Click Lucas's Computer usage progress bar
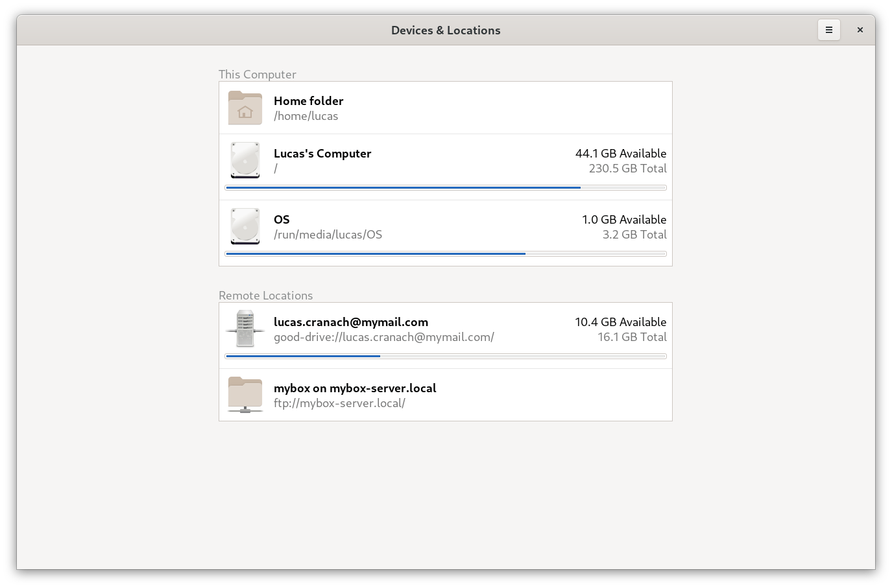 coord(446,188)
